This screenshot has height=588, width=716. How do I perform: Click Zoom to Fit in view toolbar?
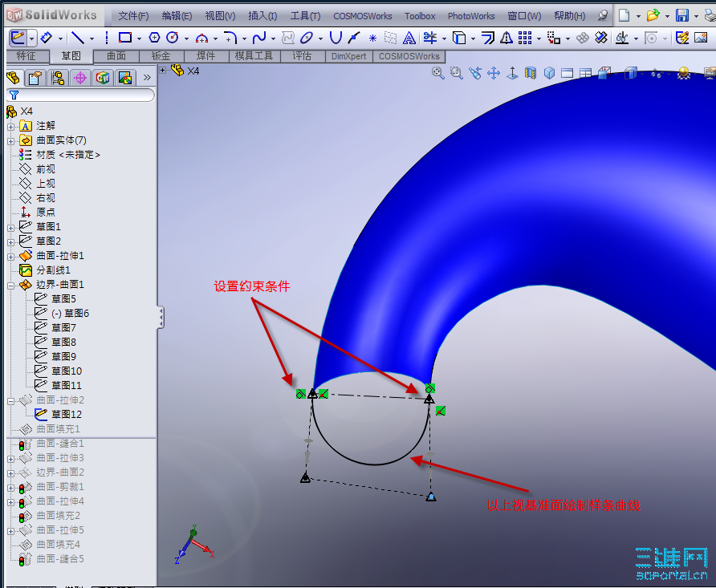pyautogui.click(x=438, y=73)
